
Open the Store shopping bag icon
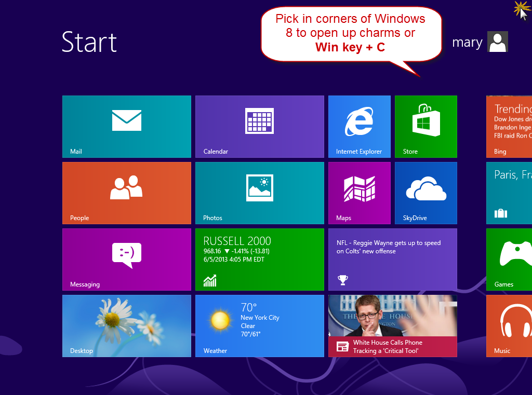point(426,120)
